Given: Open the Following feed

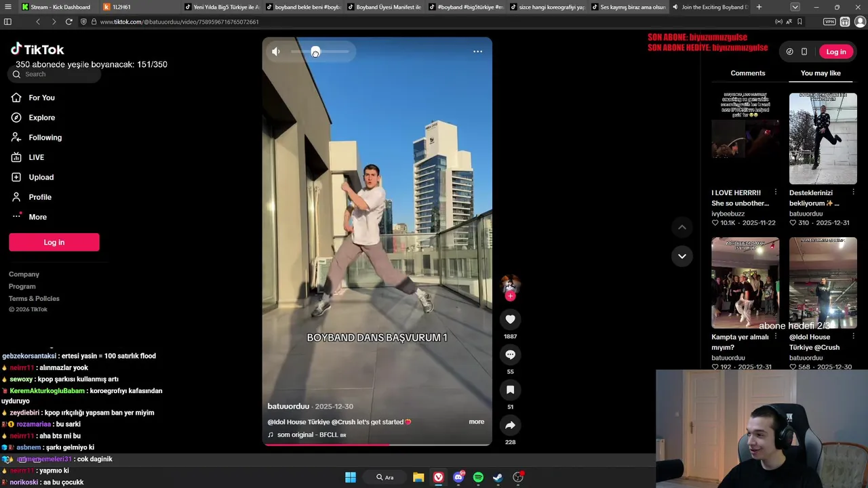Looking at the screenshot, I should 45,138.
